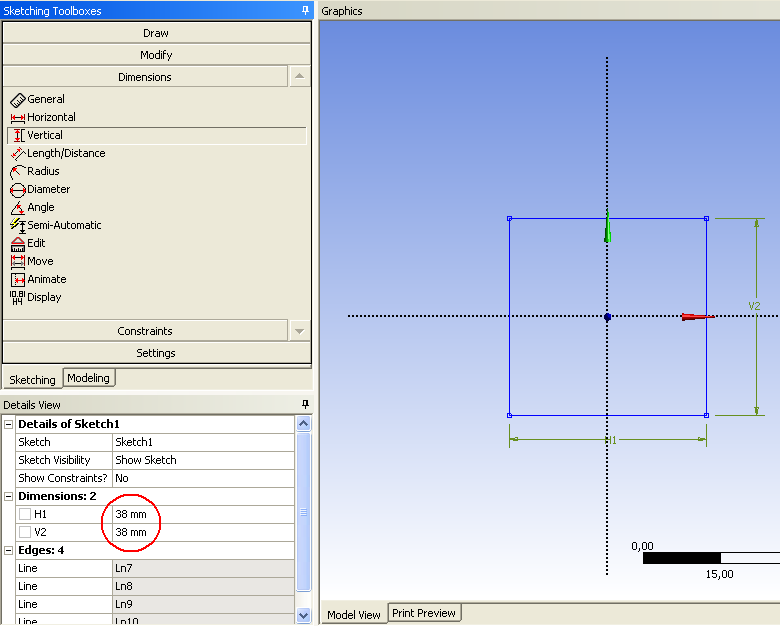This screenshot has height=626, width=780.
Task: Edit the H1 value 38 mm field
Action: click(x=203, y=514)
